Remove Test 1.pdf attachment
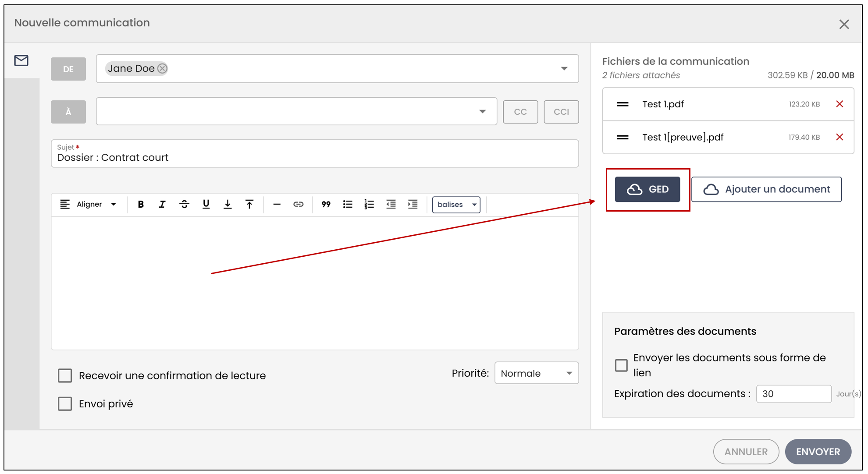 (840, 104)
